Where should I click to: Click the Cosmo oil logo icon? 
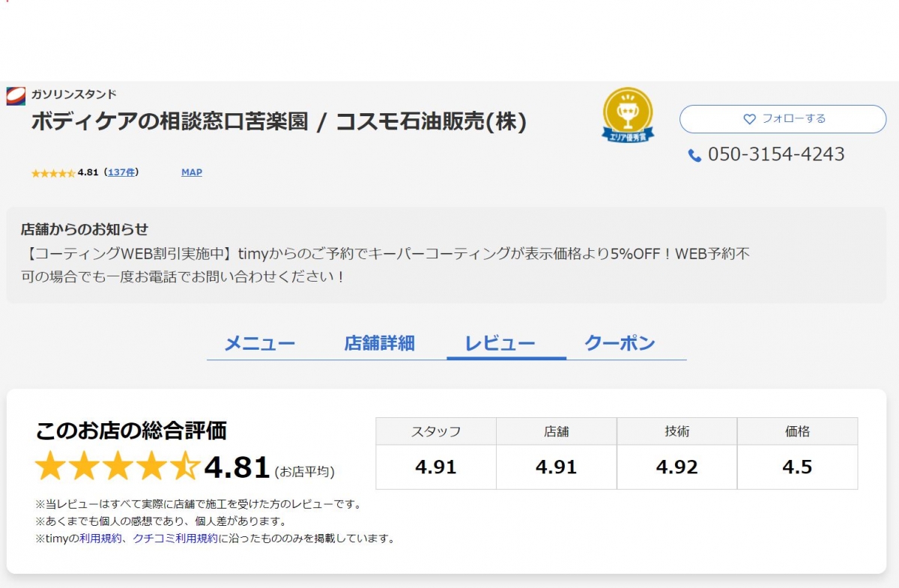pos(16,95)
